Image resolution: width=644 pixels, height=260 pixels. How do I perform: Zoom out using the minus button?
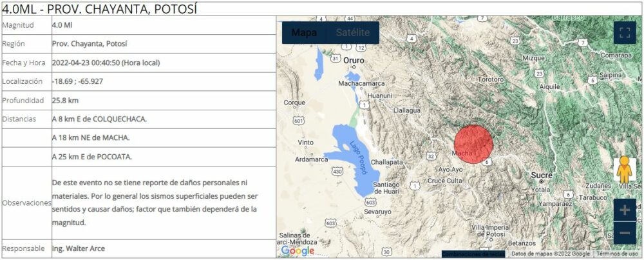(x=624, y=233)
